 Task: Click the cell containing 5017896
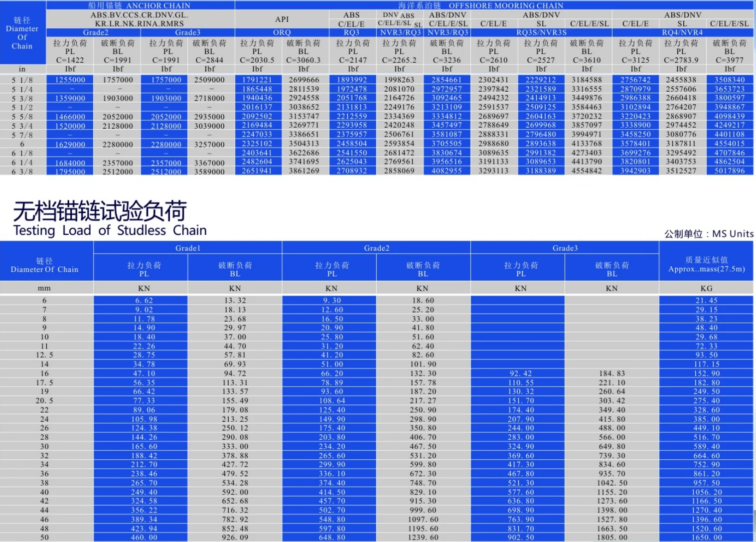pyautogui.click(x=730, y=171)
